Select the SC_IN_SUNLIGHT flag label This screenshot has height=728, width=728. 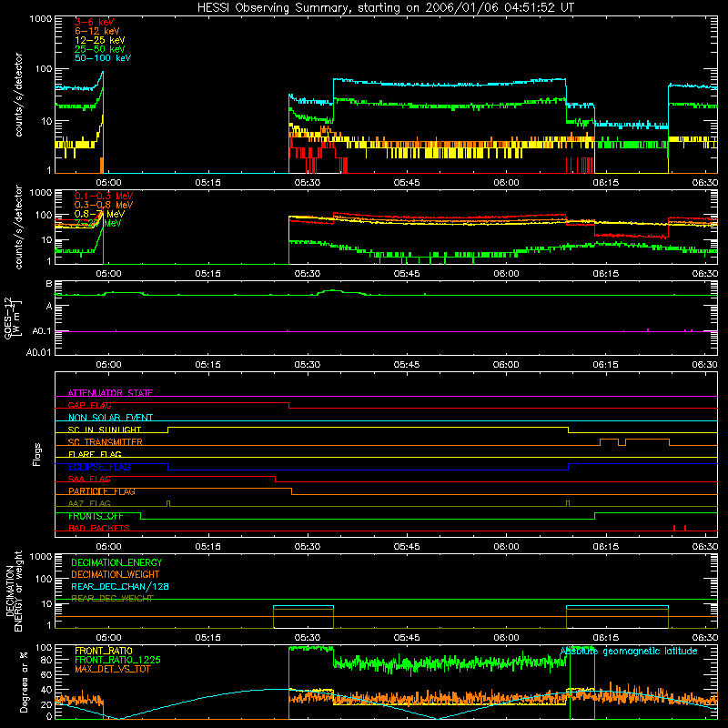[105, 430]
